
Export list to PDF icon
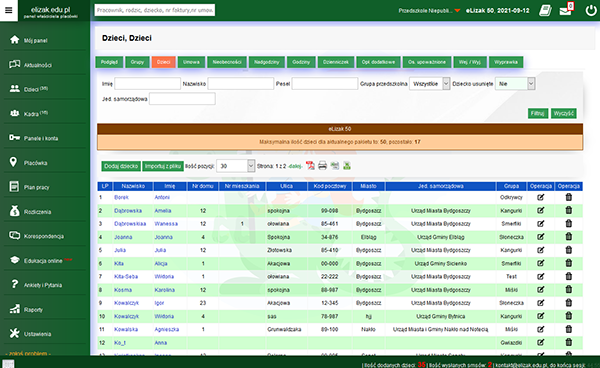[x=310, y=166]
